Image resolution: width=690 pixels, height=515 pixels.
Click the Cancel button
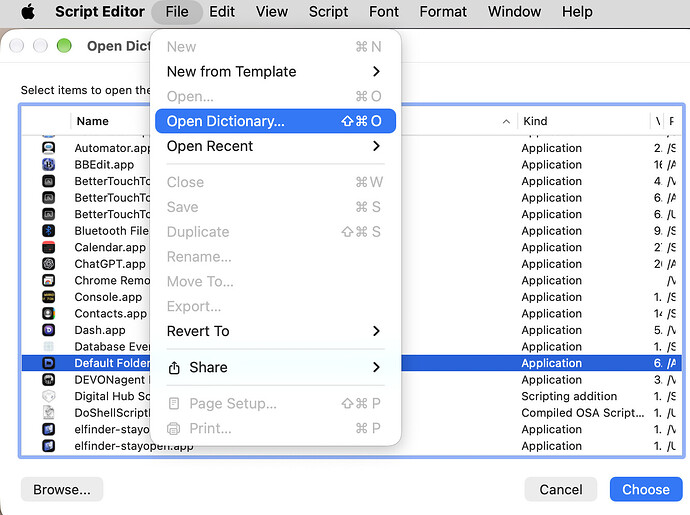561,489
